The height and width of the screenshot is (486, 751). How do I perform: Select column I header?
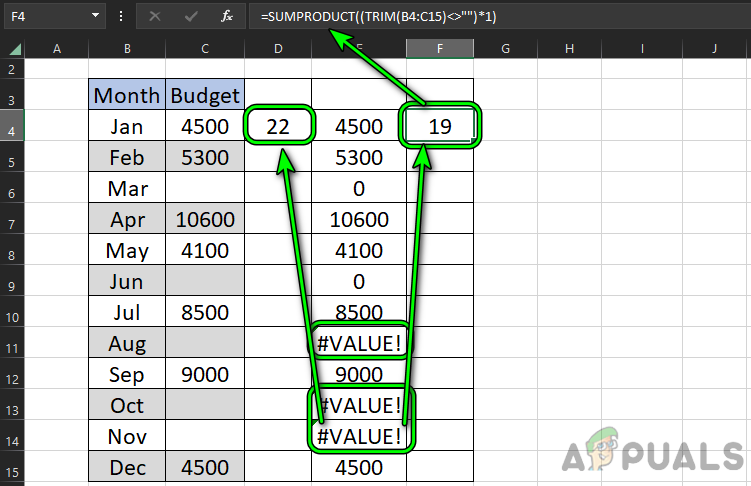[x=642, y=49]
